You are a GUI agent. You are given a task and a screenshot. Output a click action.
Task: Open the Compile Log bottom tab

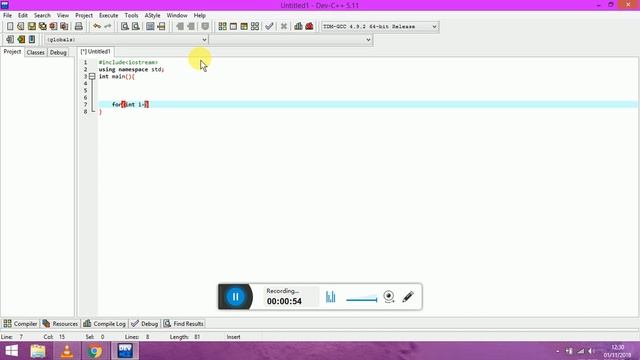tap(104, 324)
